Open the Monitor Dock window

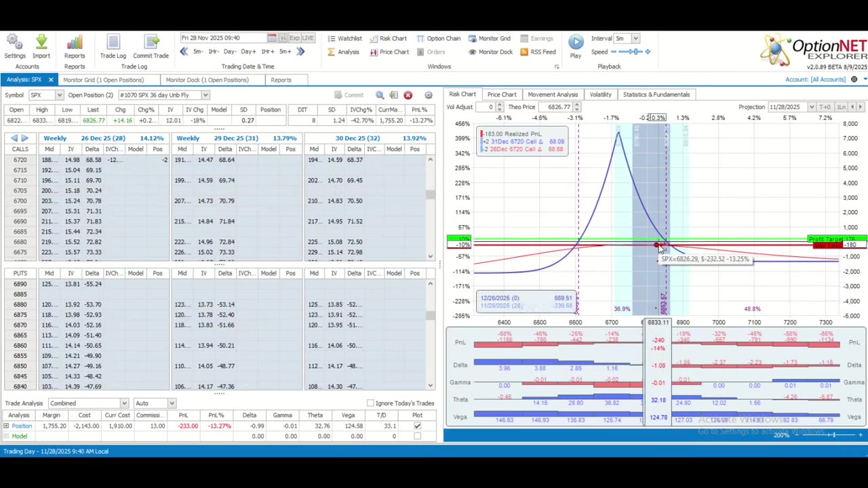[x=490, y=52]
